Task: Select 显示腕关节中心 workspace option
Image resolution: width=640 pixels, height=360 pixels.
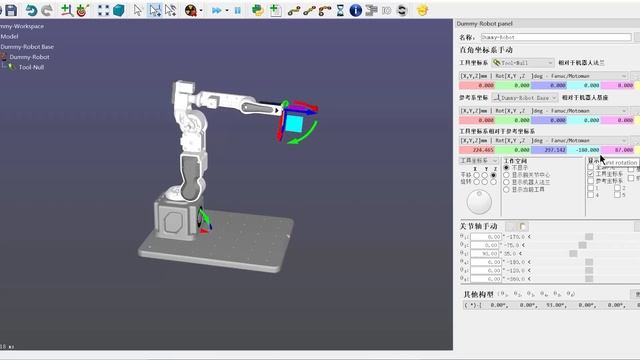Action: click(507, 175)
